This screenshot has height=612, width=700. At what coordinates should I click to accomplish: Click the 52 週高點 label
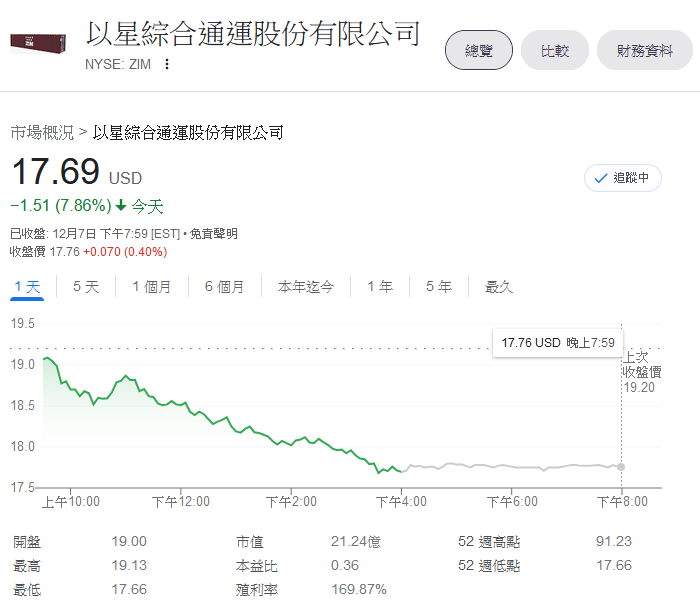[489, 541]
